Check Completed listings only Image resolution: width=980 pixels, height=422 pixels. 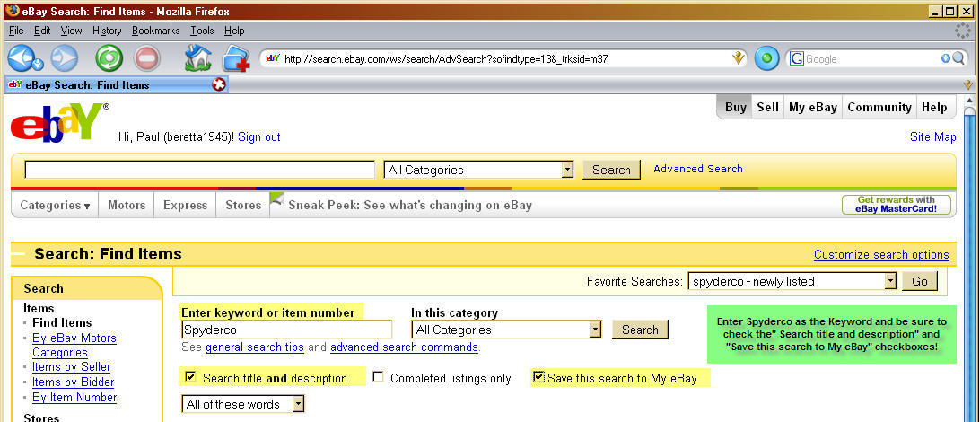pos(378,377)
